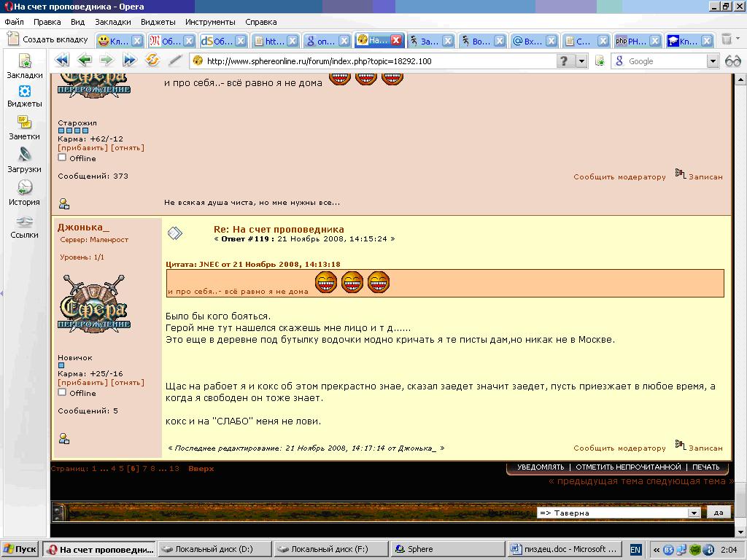Open the Microsoft Word doc taskbar button
Viewport: 747px width, 560px height.
(x=565, y=549)
